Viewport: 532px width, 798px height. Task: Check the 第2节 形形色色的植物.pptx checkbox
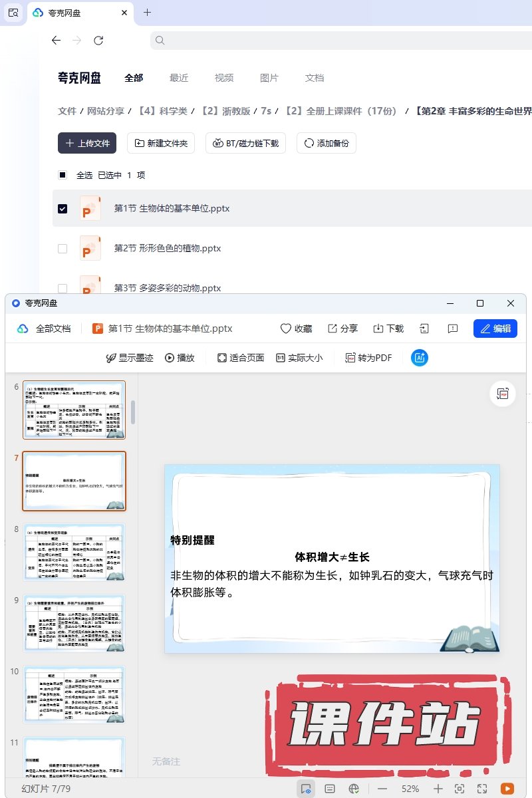(63, 249)
